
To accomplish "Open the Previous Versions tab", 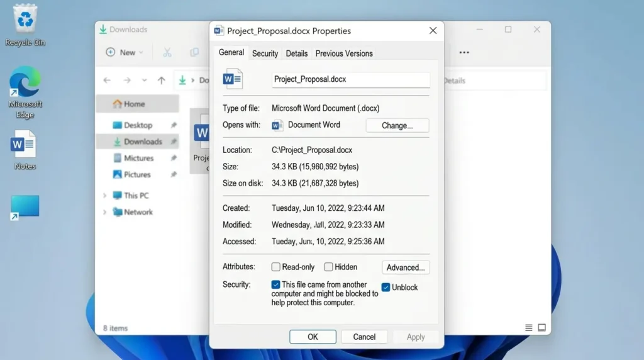I will click(344, 53).
